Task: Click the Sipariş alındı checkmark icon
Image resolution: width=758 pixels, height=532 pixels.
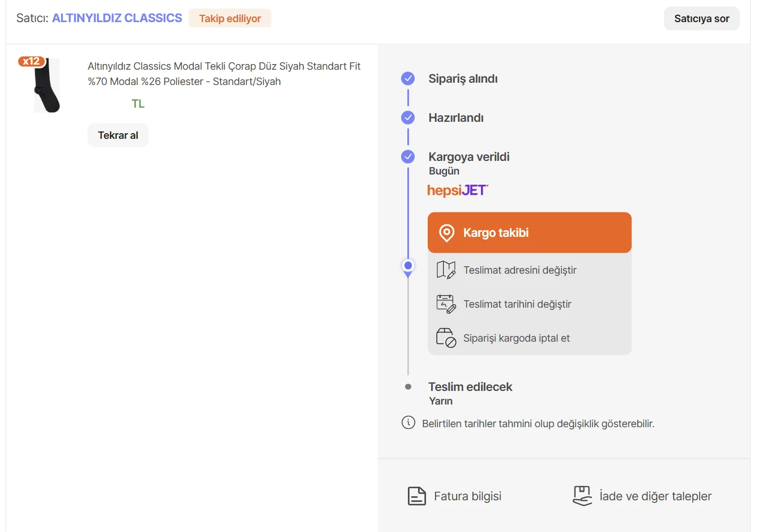Action: click(x=408, y=79)
